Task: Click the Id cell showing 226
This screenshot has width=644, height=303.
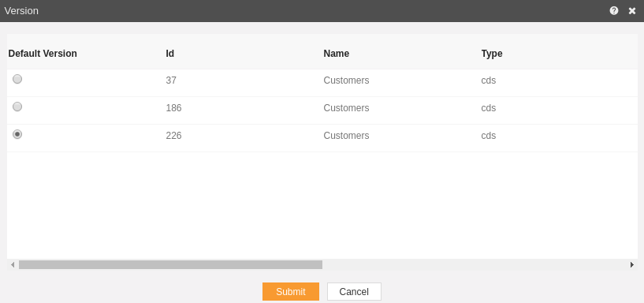Action: pyautogui.click(x=173, y=135)
